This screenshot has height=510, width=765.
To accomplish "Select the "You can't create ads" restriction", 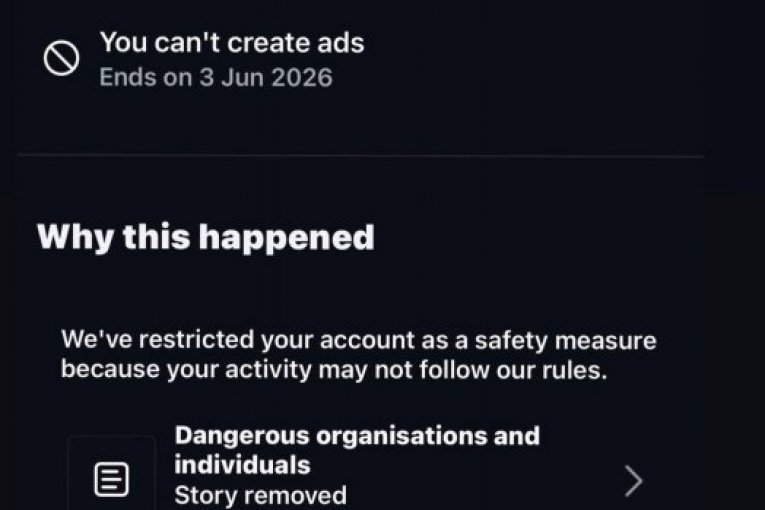I will point(231,43).
